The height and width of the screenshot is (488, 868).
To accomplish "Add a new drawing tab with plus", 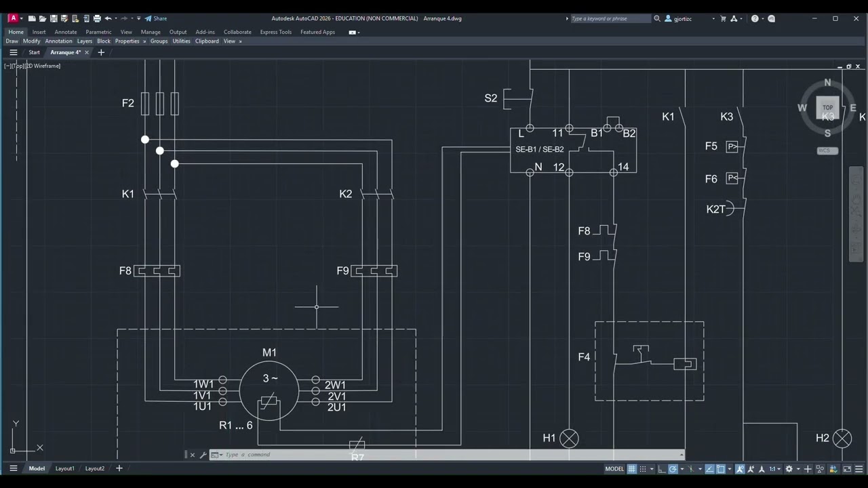I will pos(101,52).
